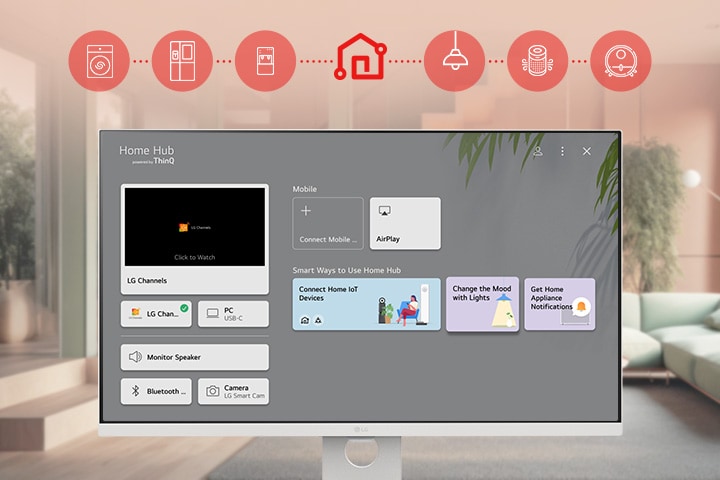Click the red smart home icon
Image resolution: width=720 pixels, height=480 pixels.
pyautogui.click(x=360, y=58)
